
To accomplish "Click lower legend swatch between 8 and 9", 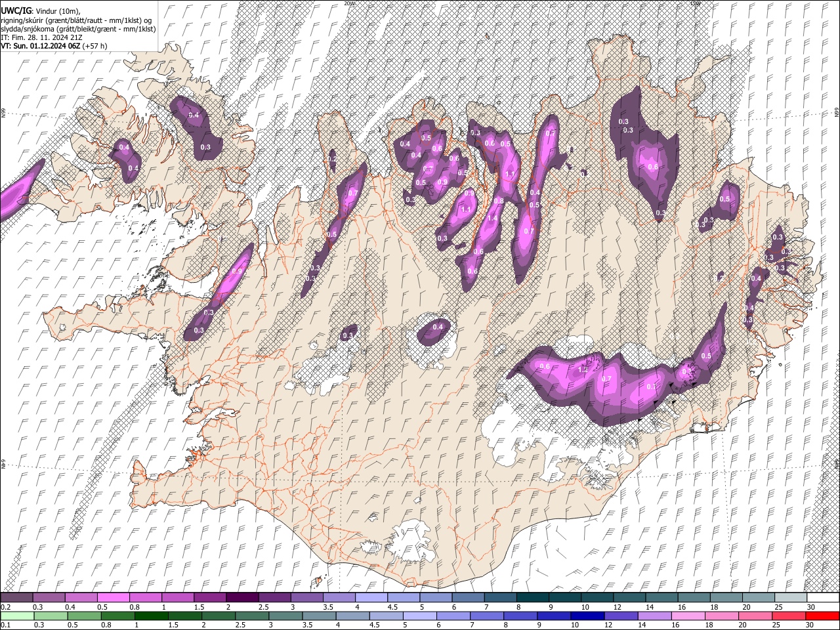I will click(x=520, y=616).
